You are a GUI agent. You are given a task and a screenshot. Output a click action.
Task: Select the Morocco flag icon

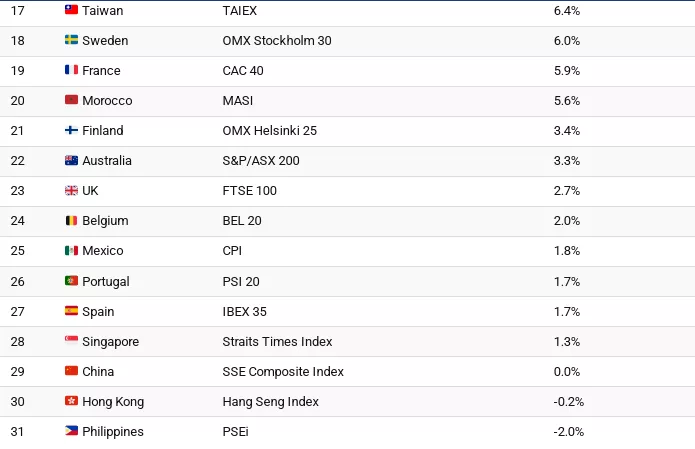[71, 100]
